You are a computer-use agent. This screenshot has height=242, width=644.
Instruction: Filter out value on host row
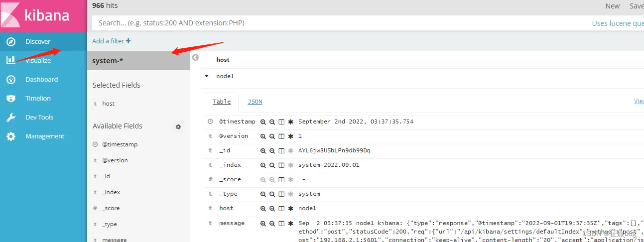[x=272, y=208]
